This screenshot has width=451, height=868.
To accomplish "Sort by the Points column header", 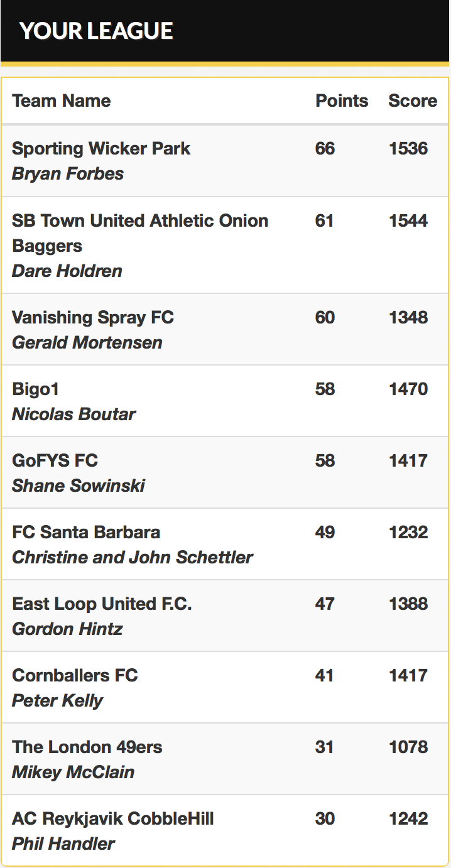I will [342, 100].
